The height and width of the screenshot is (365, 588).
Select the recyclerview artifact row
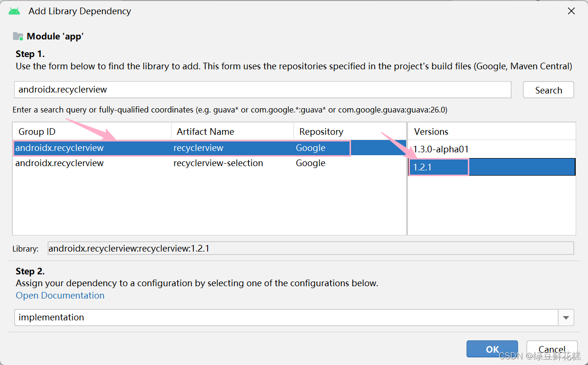[x=209, y=148]
